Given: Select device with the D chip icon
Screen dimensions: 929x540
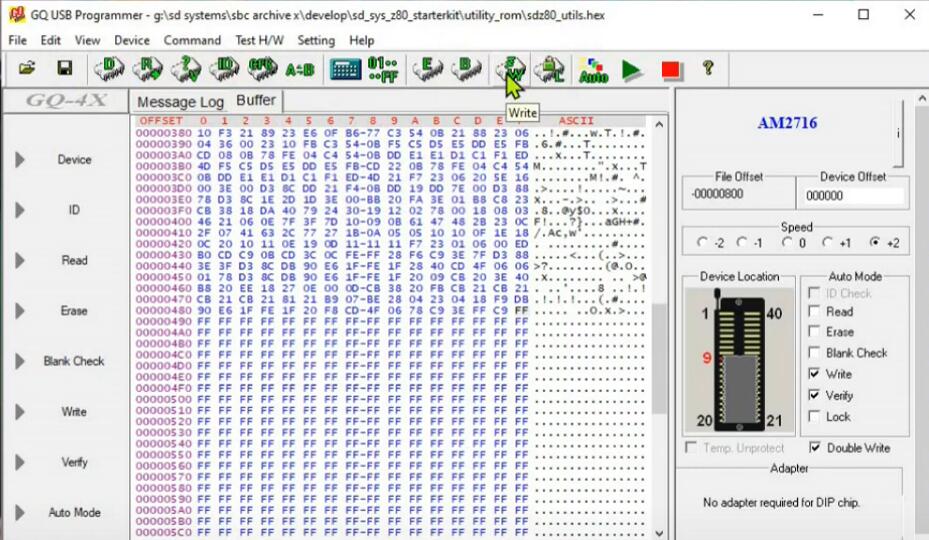Looking at the screenshot, I should (x=110, y=69).
